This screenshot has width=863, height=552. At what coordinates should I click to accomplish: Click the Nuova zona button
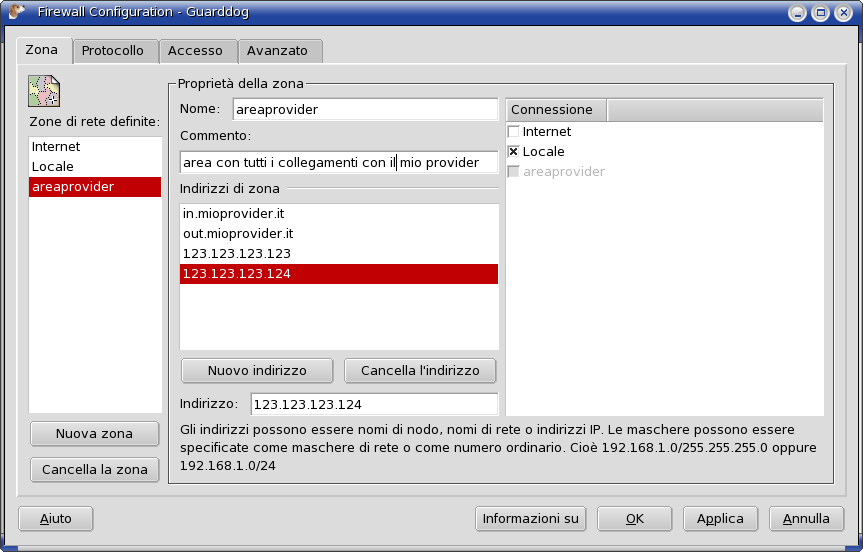pos(94,434)
